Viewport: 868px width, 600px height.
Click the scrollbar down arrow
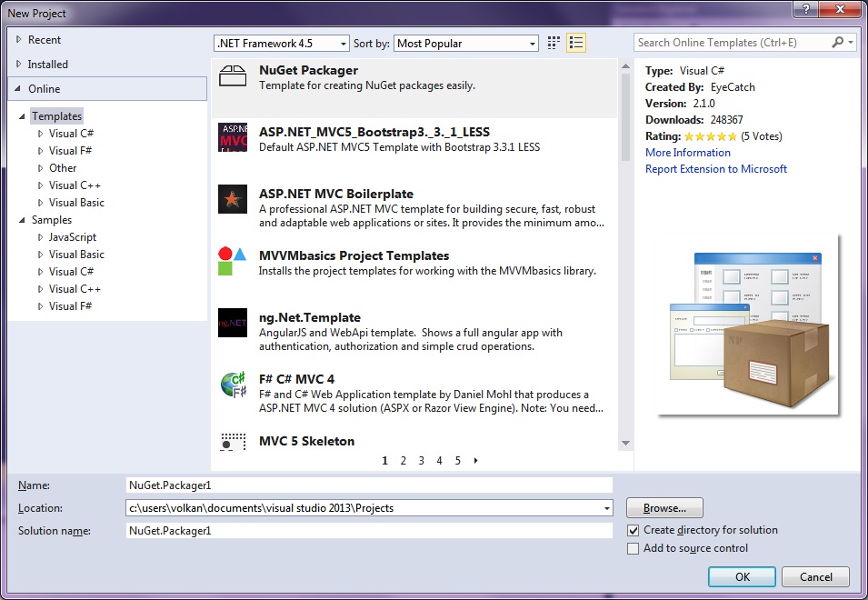pos(625,443)
